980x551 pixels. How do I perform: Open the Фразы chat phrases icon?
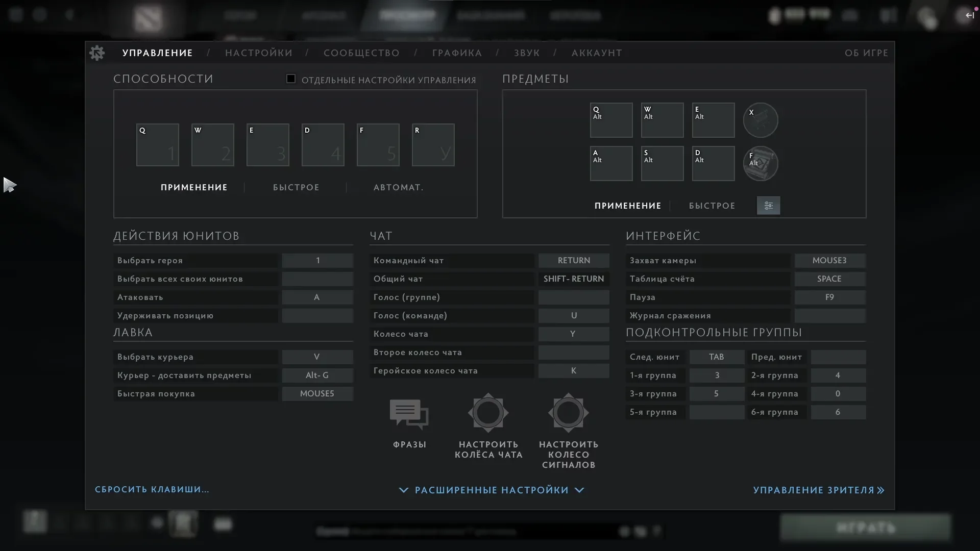(409, 414)
